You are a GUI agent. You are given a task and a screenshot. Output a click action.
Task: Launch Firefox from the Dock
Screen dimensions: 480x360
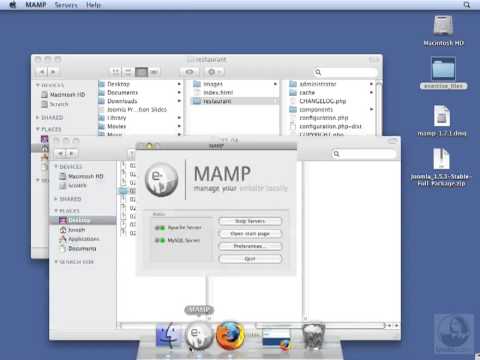(230, 335)
